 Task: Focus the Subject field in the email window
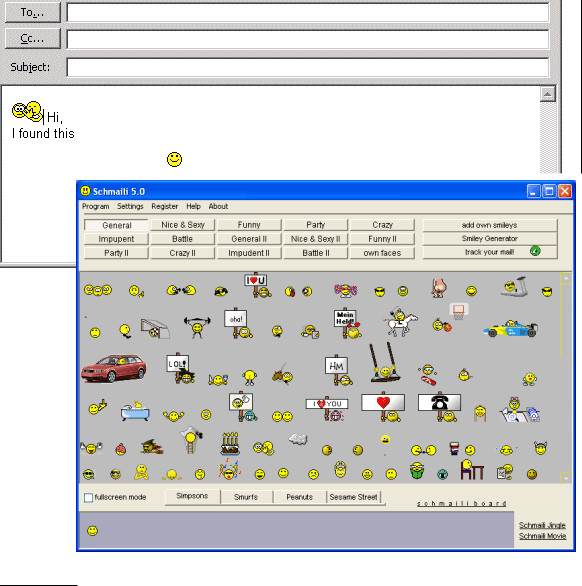308,67
